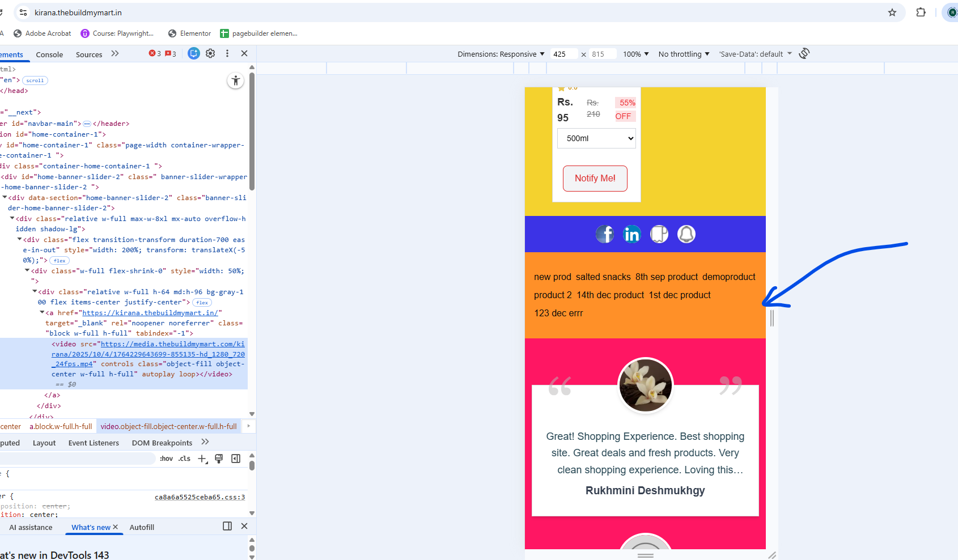
Task: Switch to the AI assistance drawer tab
Action: (31, 528)
